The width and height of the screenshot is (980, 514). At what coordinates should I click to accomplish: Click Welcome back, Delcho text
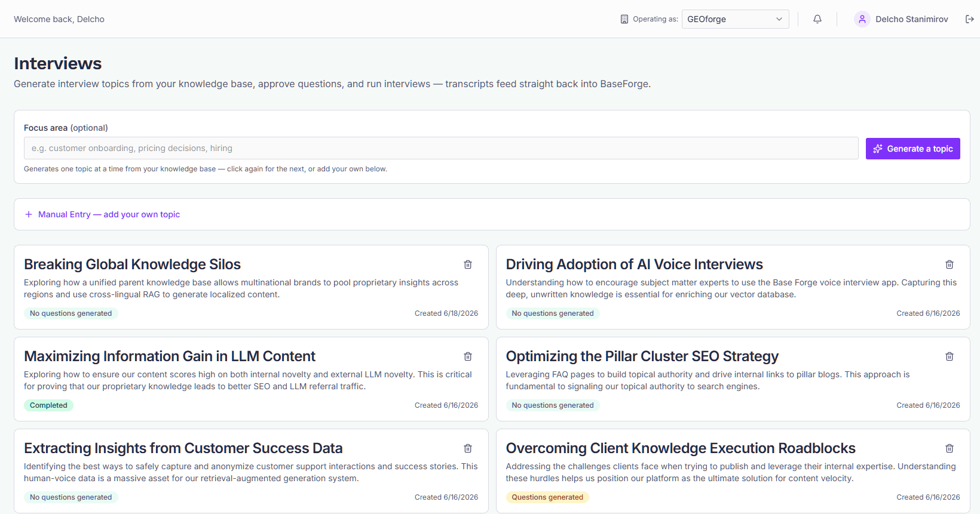tap(59, 19)
